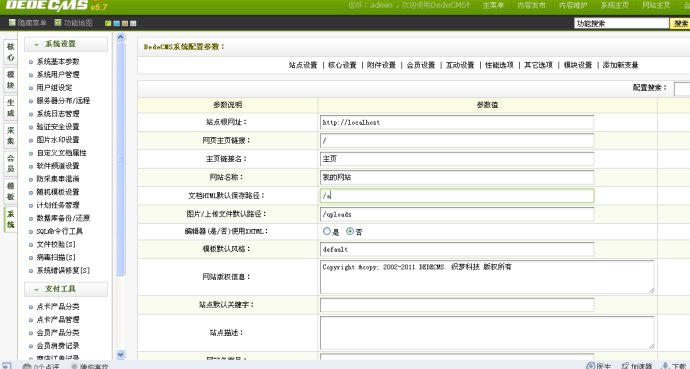Open 点卡产品管理 in the sidebar
Screen dimensions: 690x369
pyautogui.click(x=58, y=320)
